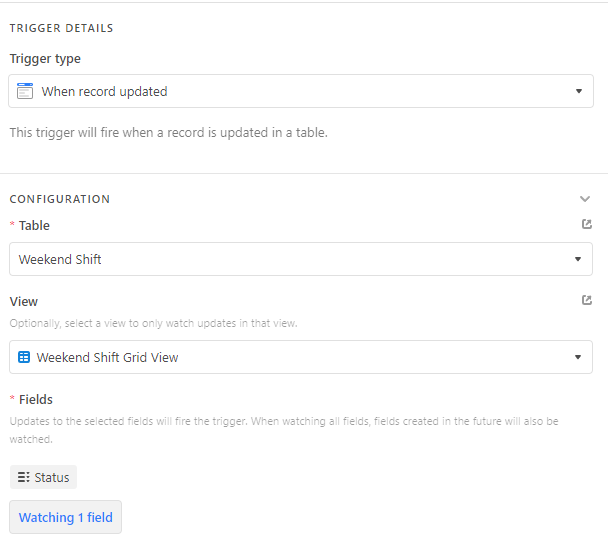The width and height of the screenshot is (608, 547).
Task: Click the Status single-select field icon
Action: (x=24, y=477)
